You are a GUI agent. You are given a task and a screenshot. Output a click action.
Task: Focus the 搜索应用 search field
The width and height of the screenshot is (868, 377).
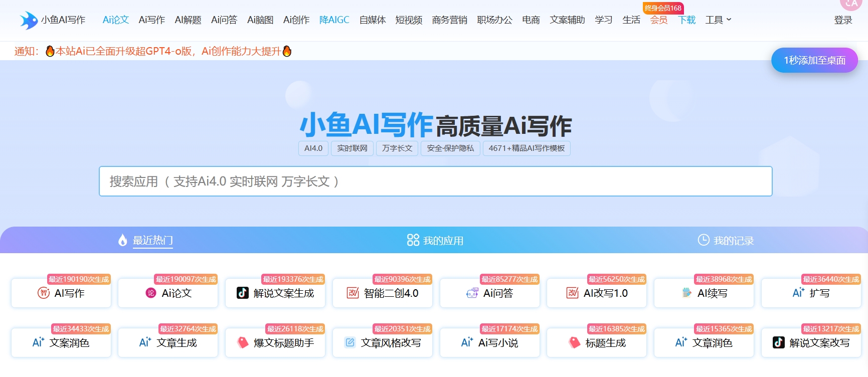pyautogui.click(x=435, y=181)
